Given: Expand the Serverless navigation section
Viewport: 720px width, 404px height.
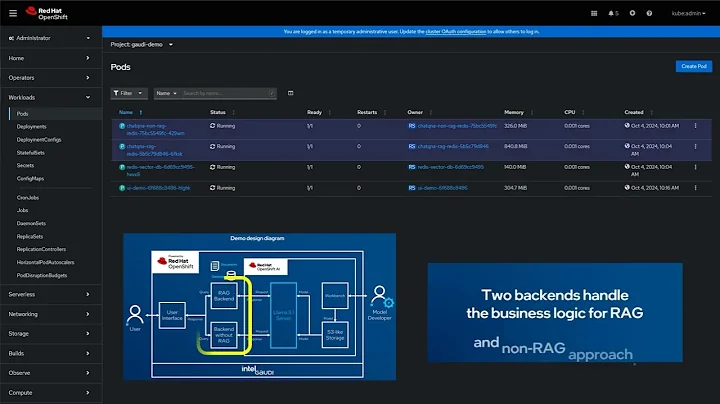Looking at the screenshot, I should coord(50,294).
